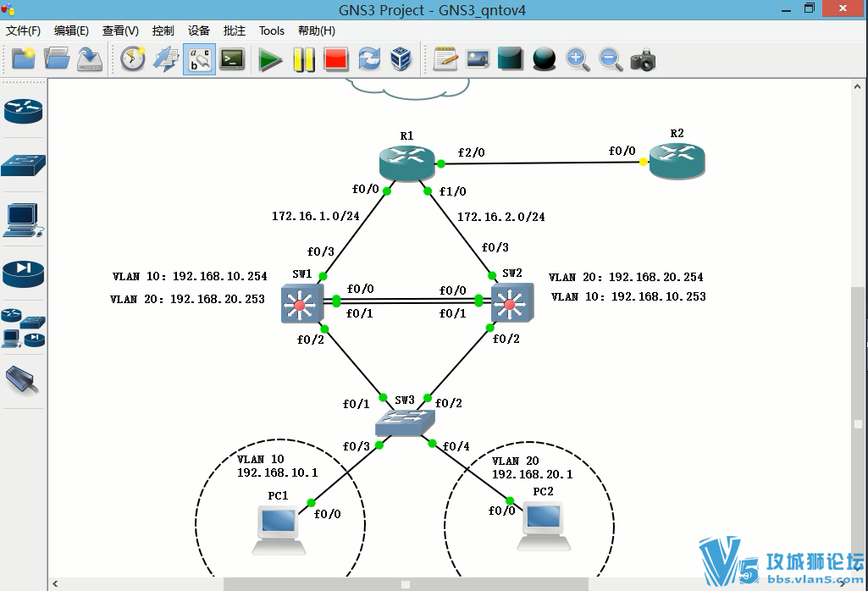Image resolution: width=868 pixels, height=591 pixels.
Task: Click the GNS3 app icon in title bar
Action: pyautogui.click(x=8, y=8)
